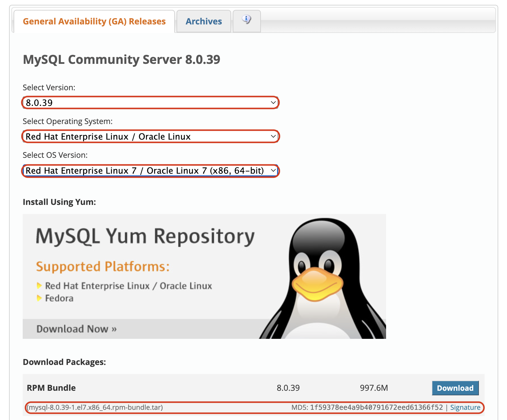Click the 997.6M file size text
The height and width of the screenshot is (420, 507).
point(374,388)
